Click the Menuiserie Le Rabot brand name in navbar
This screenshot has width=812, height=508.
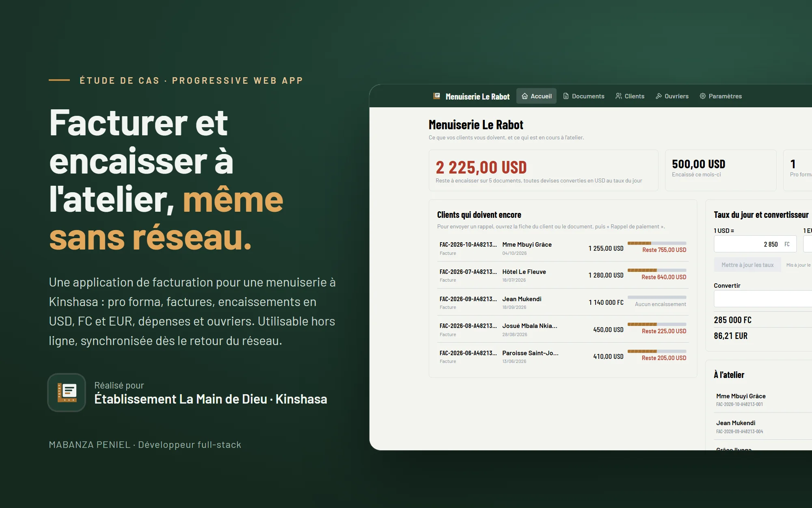[x=477, y=97]
